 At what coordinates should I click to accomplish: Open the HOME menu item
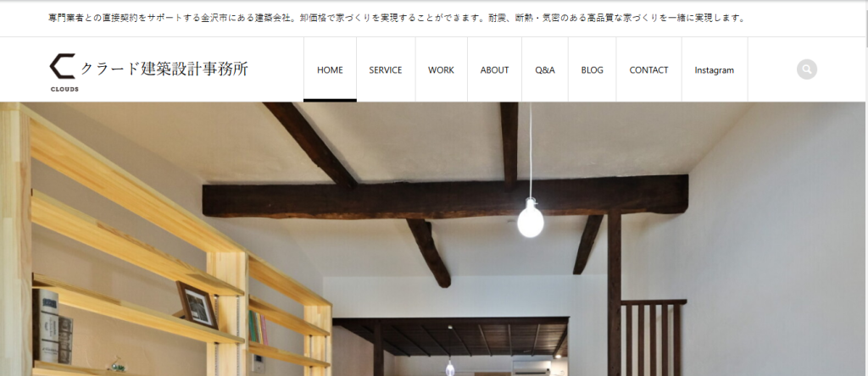330,69
